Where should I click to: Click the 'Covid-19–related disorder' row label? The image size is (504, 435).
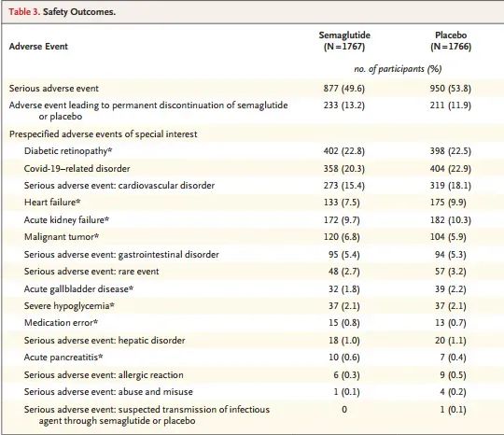(77, 168)
